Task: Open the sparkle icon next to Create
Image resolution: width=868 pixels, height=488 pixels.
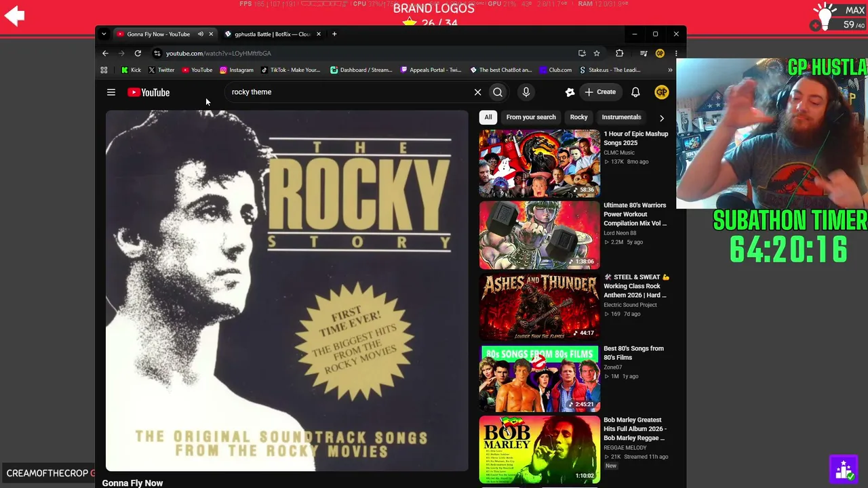Action: click(570, 92)
